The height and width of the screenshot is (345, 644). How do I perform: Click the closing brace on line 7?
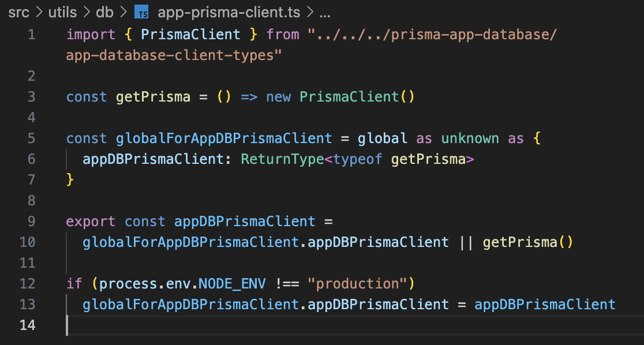[x=70, y=180]
